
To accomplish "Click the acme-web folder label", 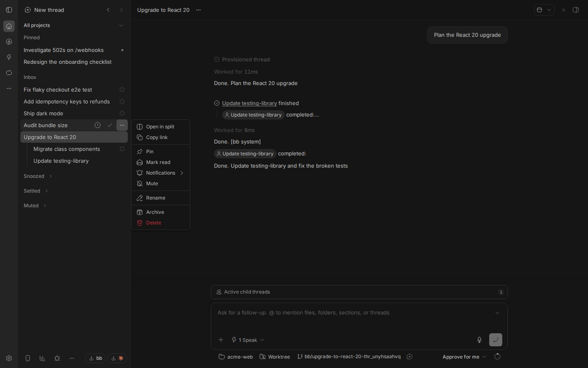I will pyautogui.click(x=236, y=357).
